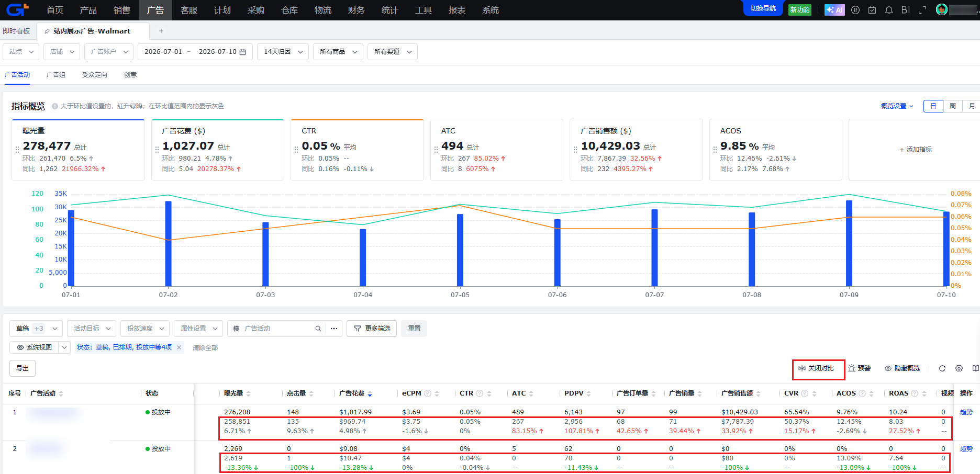Screen dimensions: 980x474
Task: Click the 广告活动 search input field
Action: coord(277,329)
